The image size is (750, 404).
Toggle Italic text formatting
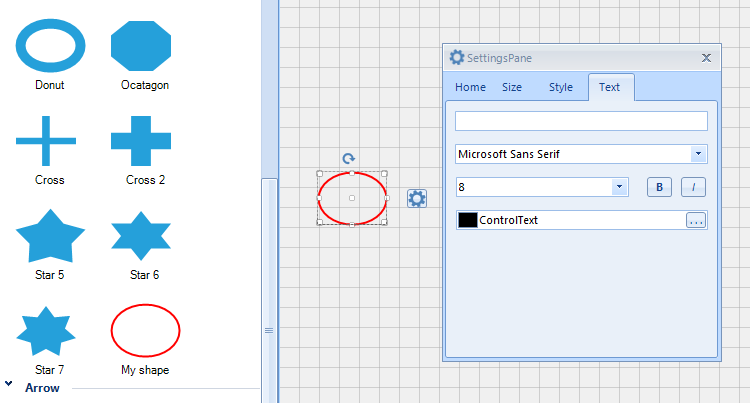click(693, 187)
